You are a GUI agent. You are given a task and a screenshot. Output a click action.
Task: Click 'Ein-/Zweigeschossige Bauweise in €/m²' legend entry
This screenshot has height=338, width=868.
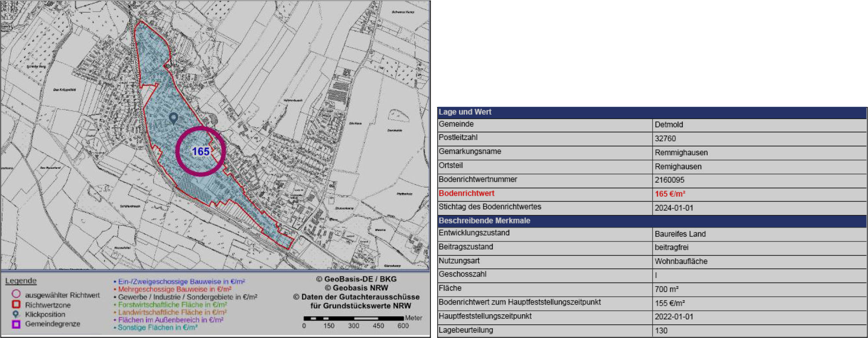click(x=179, y=281)
